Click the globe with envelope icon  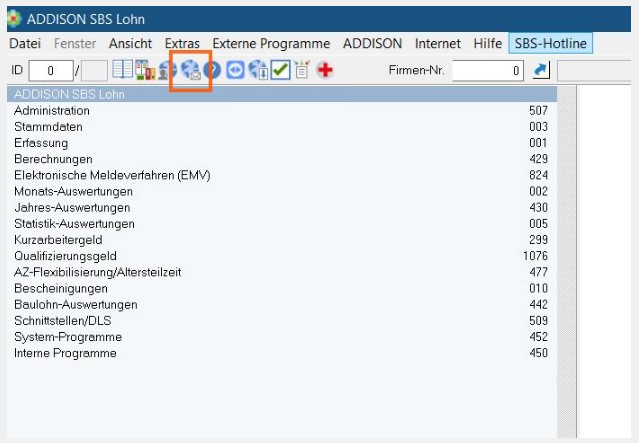[191, 70]
